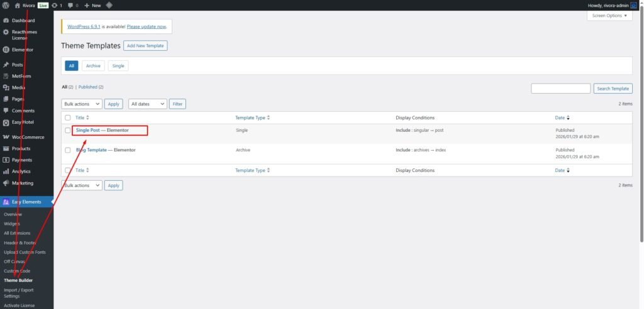Open the Dashboard icon in sidebar
Viewport: 644px width, 309px height.
[6, 21]
